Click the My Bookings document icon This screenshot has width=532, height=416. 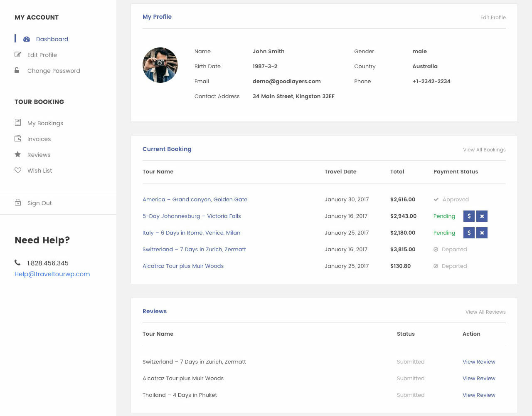[x=18, y=123]
